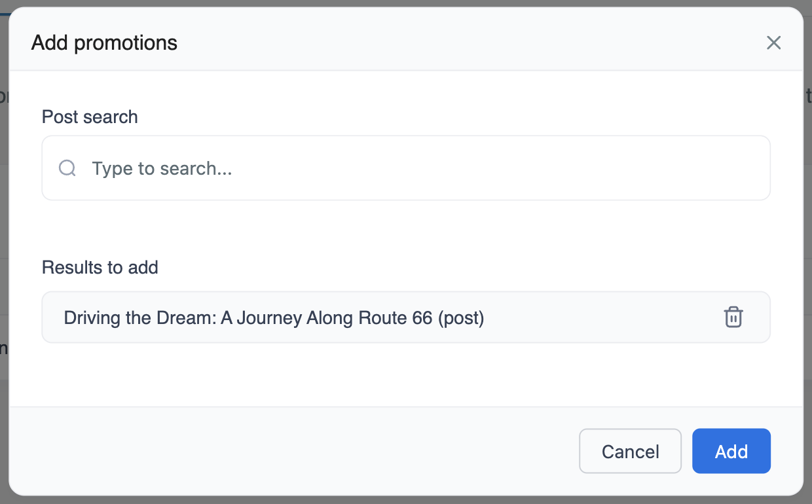The image size is (812, 504).
Task: Click the "Results to add" label
Action: click(100, 268)
